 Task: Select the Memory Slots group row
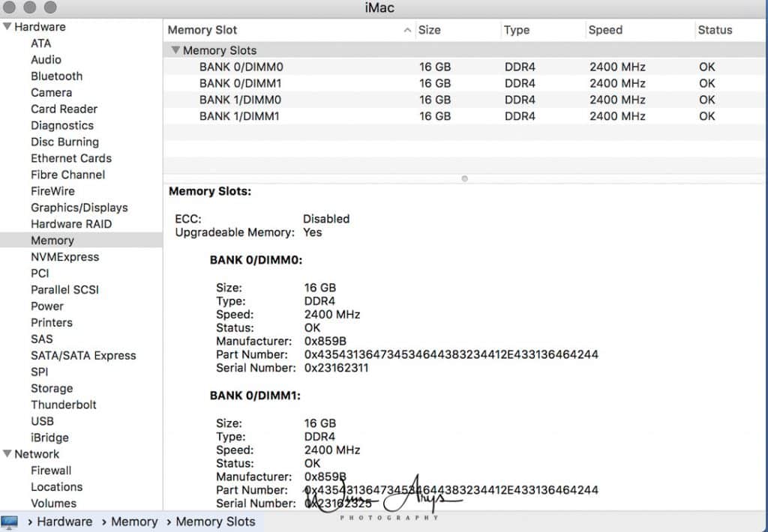pyautogui.click(x=463, y=50)
